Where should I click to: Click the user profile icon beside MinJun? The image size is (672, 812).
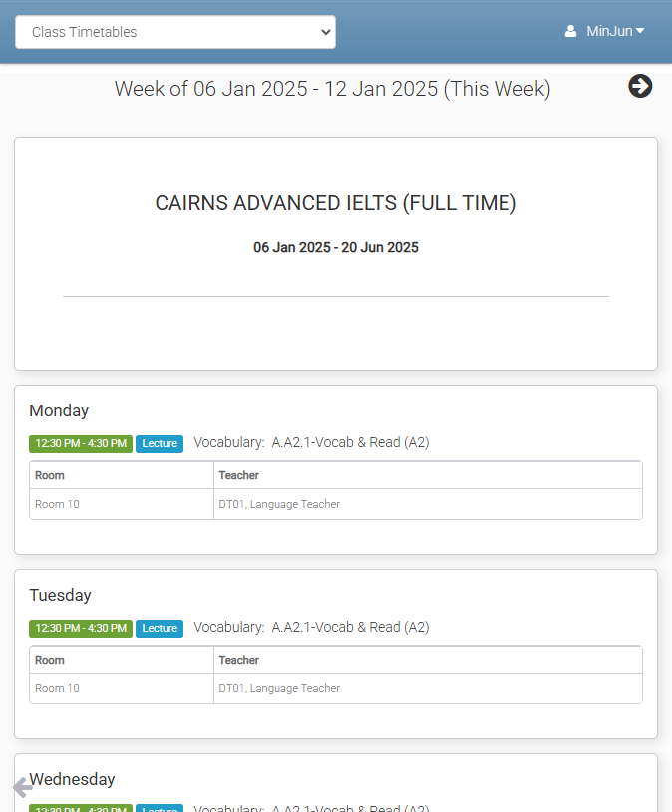570,32
